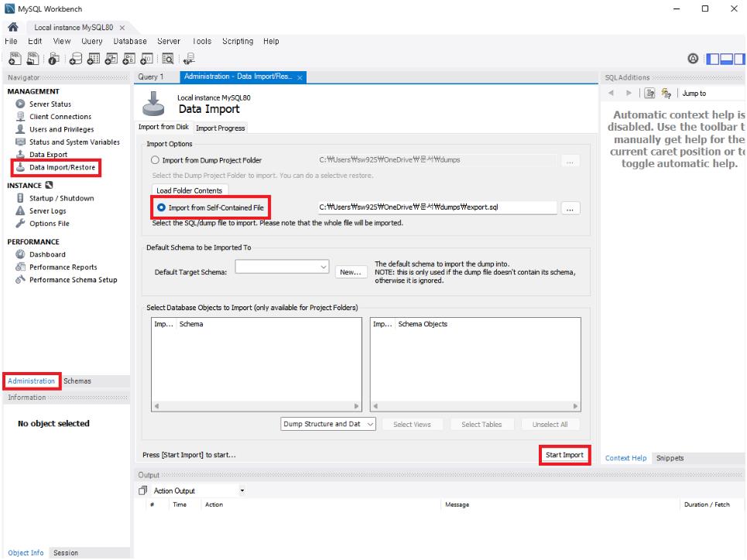Open the Action Output dropdown arrow
This screenshot has height=560, width=747.
click(242, 490)
